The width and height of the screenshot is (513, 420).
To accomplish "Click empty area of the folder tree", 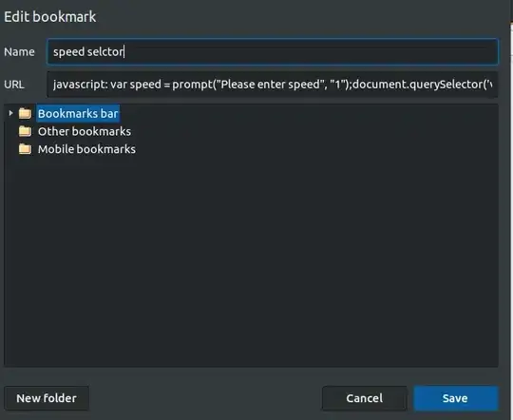I will pos(251,262).
